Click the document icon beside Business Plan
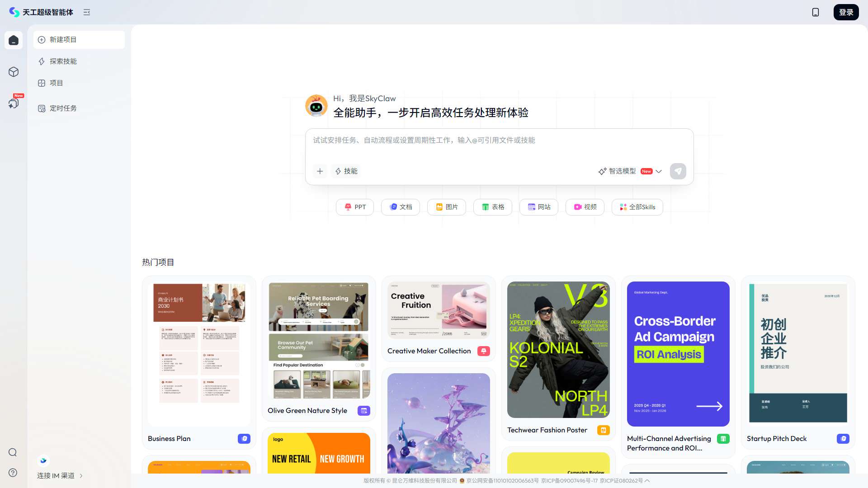This screenshot has width=868, height=488. 244,439
